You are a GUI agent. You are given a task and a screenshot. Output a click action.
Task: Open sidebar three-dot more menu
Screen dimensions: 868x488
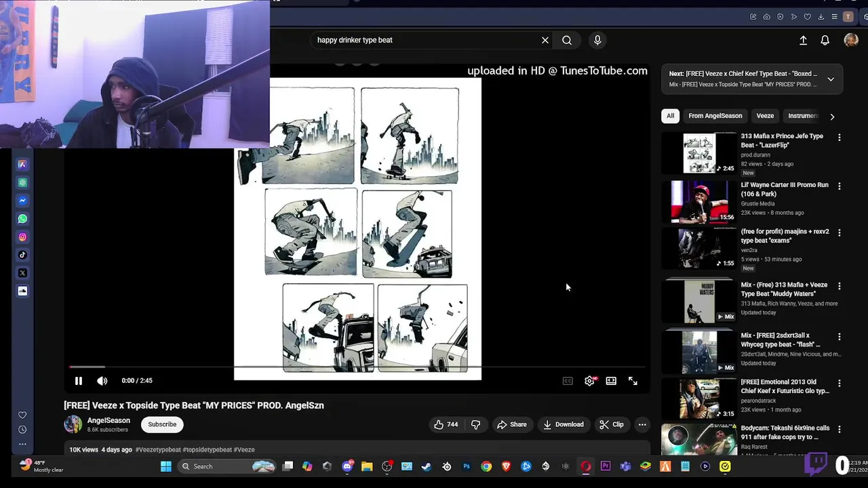[x=22, y=445]
